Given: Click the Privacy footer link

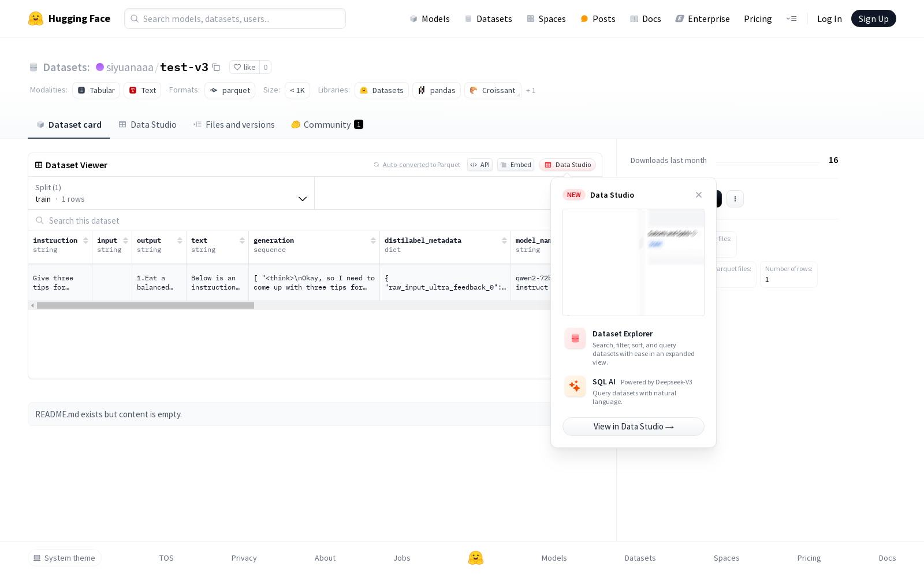Looking at the screenshot, I should point(244,558).
